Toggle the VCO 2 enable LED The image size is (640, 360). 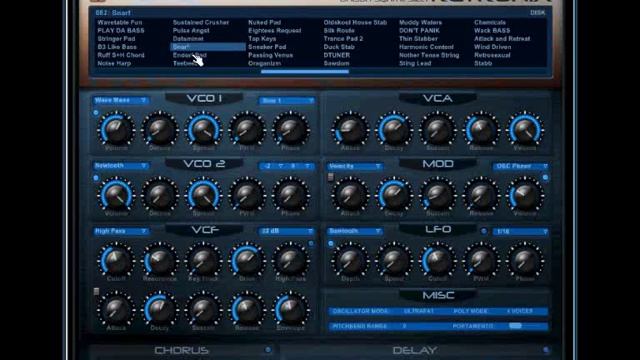pyautogui.click(x=96, y=178)
